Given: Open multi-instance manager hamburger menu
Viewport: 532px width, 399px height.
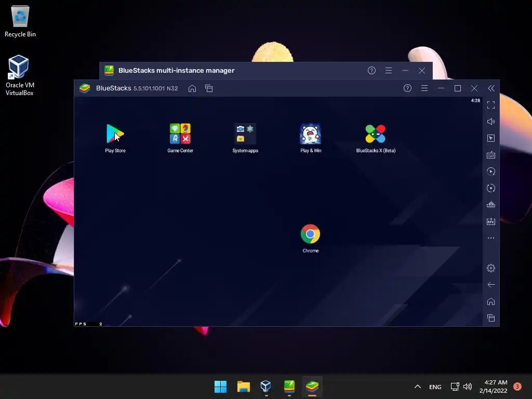Looking at the screenshot, I should (x=389, y=70).
